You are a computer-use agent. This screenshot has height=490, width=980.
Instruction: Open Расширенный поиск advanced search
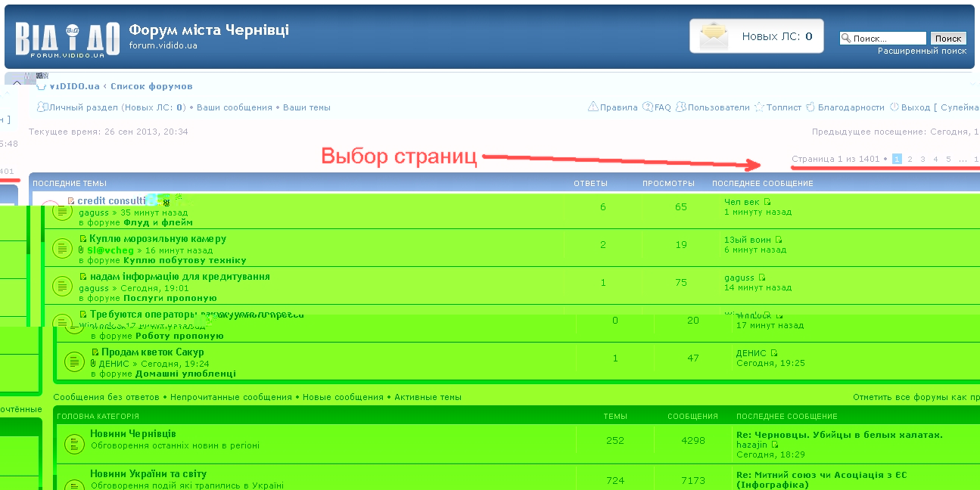point(922,51)
